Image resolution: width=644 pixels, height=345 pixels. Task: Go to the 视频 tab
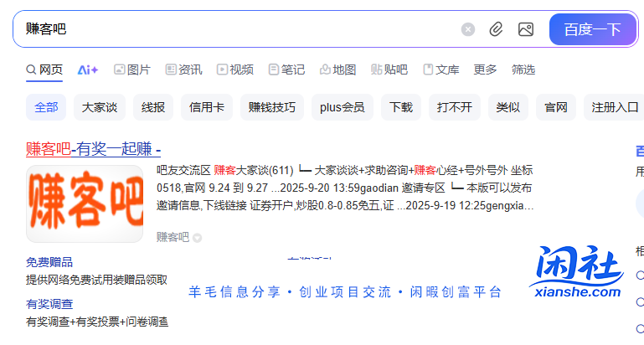235,70
